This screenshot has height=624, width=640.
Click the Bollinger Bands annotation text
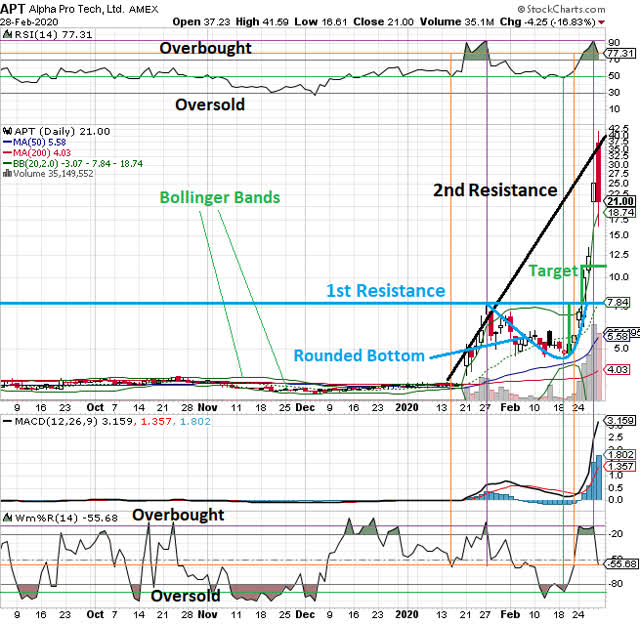(220, 198)
